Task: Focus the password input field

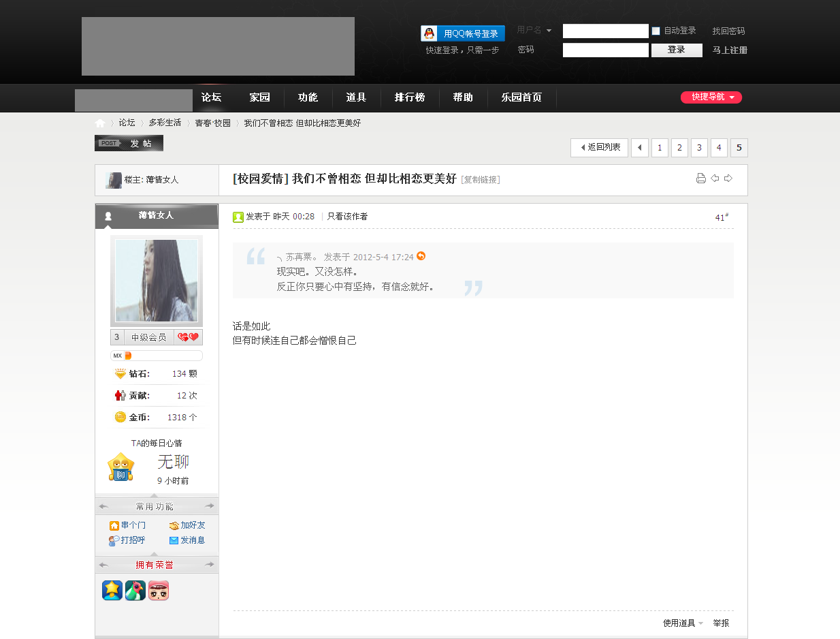Action: click(605, 50)
